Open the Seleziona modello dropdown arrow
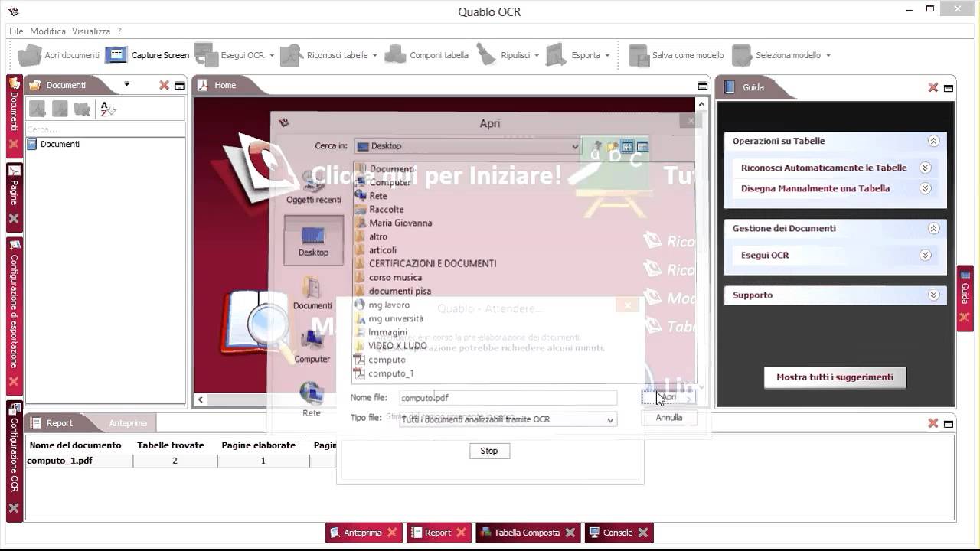 (x=828, y=56)
